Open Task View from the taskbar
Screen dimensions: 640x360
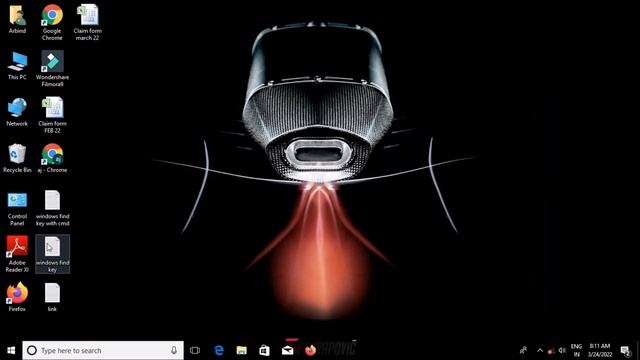[195, 350]
